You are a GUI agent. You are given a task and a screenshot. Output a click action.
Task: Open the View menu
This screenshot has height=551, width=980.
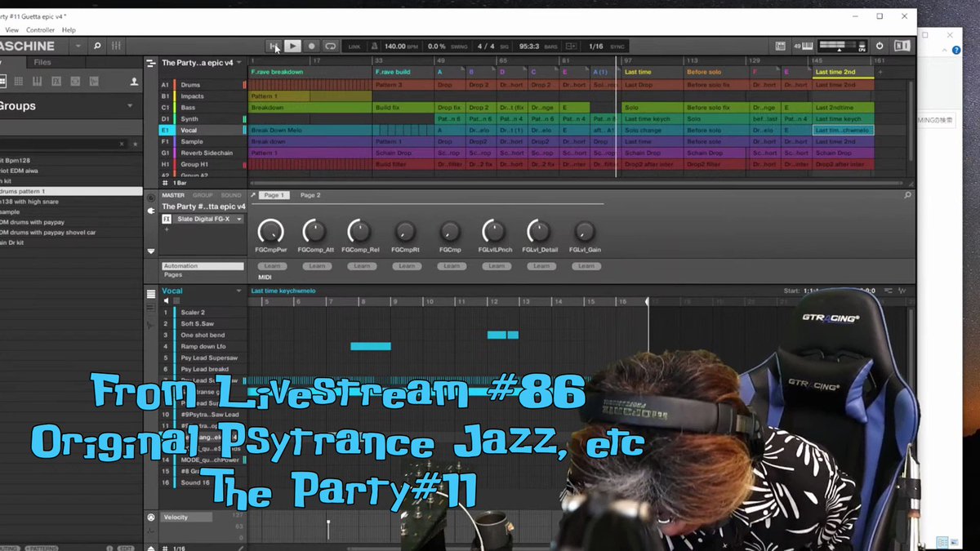pos(12,30)
